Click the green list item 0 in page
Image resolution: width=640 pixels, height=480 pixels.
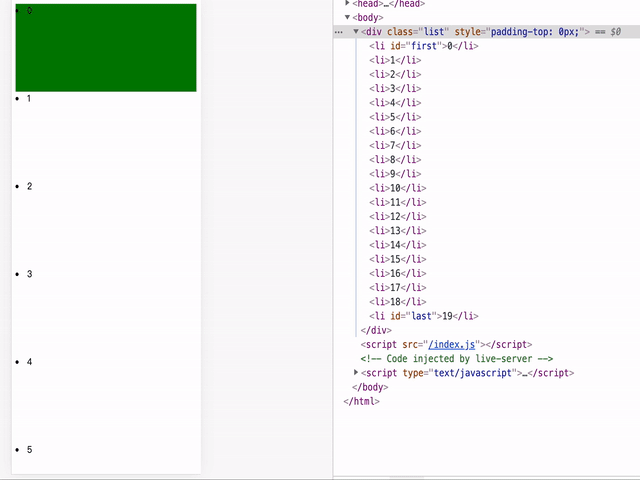[106, 48]
